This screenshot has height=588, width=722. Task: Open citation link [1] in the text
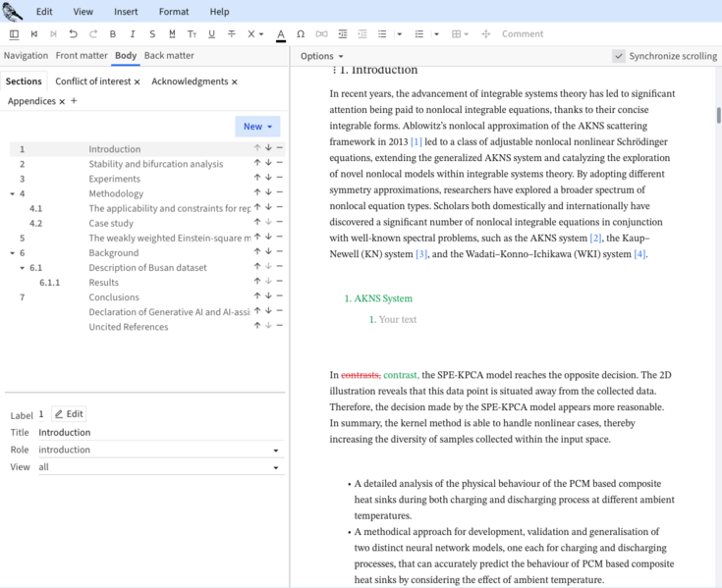(x=417, y=141)
